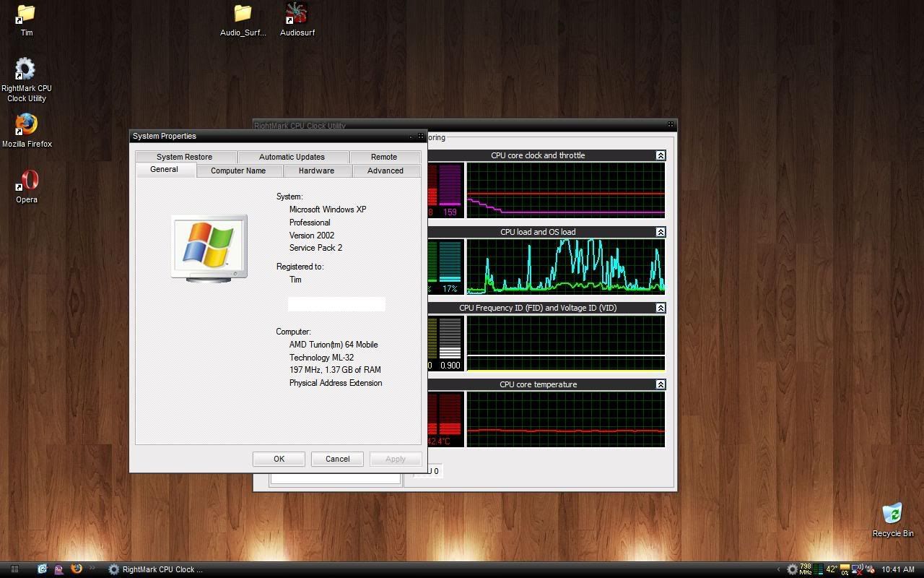The image size is (924, 578).
Task: Launch the Audiosurf desktop shortcut
Action: [x=297, y=20]
